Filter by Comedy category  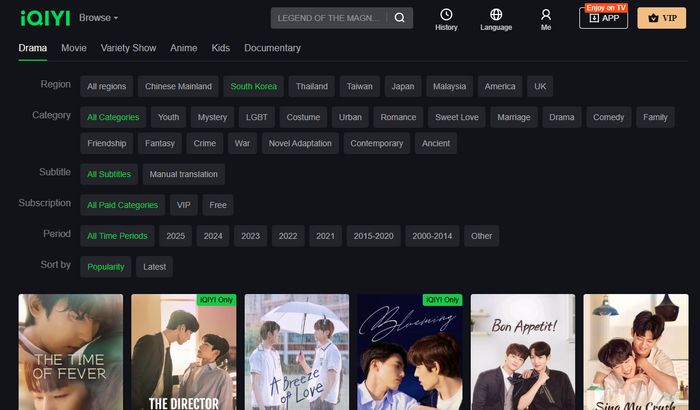(608, 117)
